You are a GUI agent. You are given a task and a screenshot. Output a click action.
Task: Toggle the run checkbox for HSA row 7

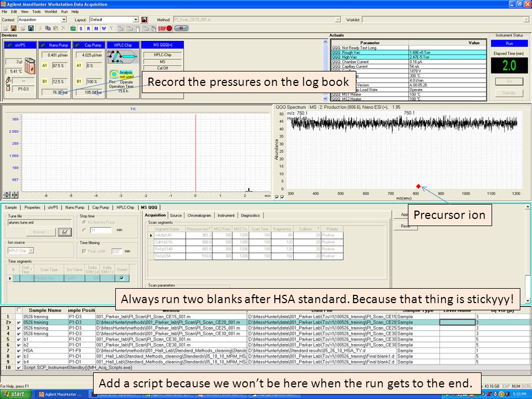coord(19,351)
